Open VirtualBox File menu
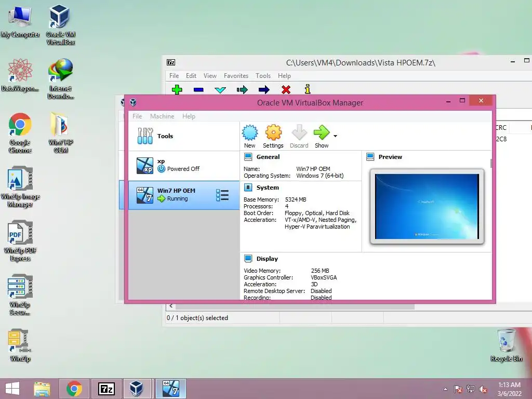 137,116
